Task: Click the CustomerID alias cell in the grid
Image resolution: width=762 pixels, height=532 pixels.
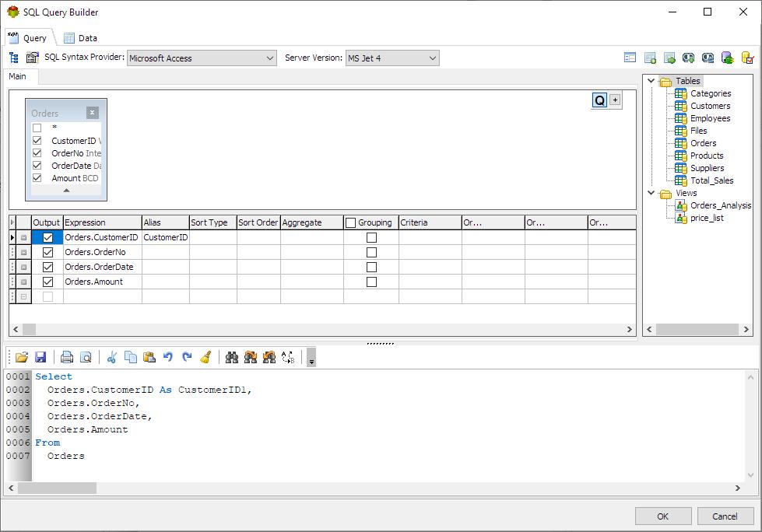Action: (166, 237)
